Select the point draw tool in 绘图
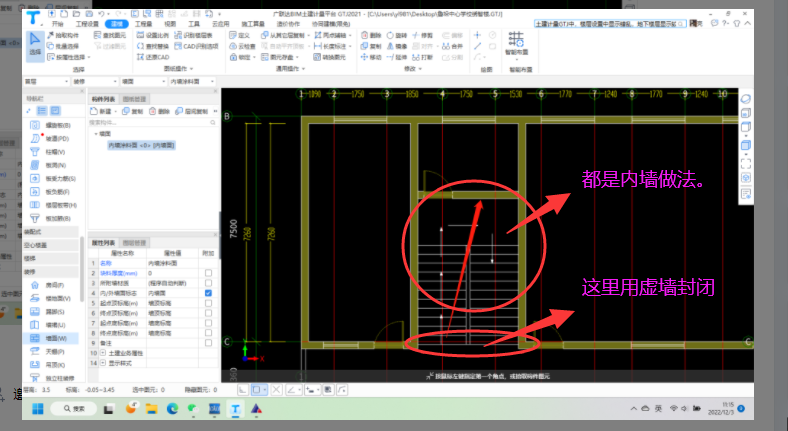 click(477, 35)
